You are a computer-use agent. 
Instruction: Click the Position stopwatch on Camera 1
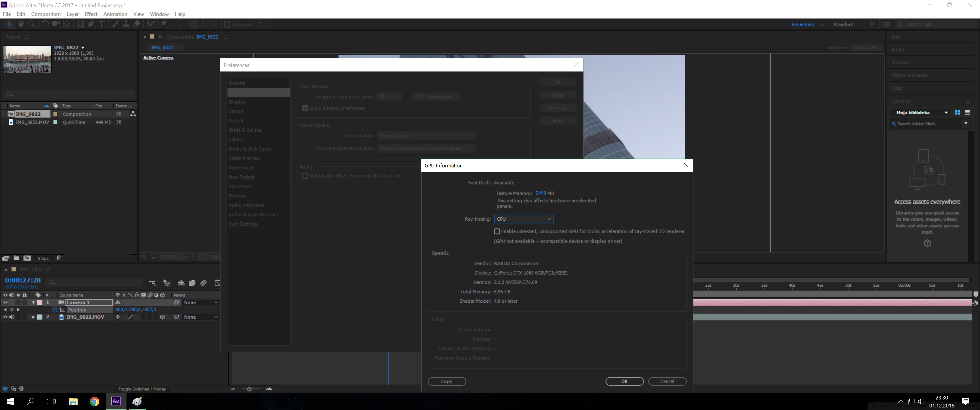click(x=55, y=309)
